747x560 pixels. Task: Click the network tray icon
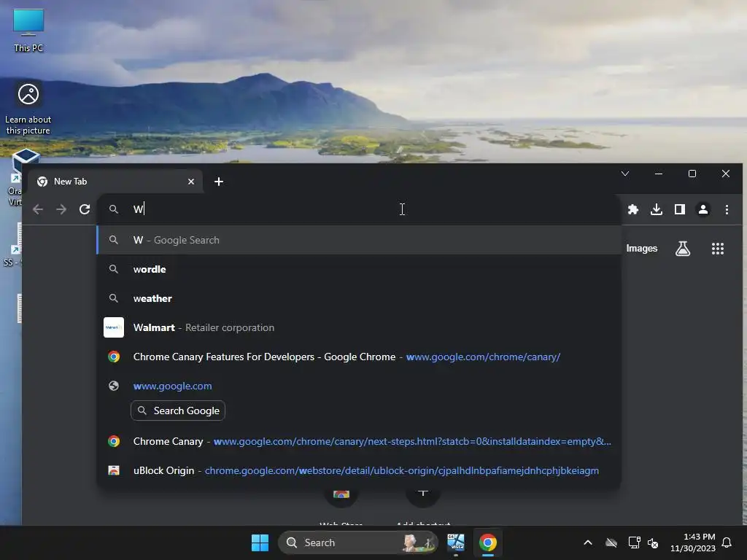634,542
